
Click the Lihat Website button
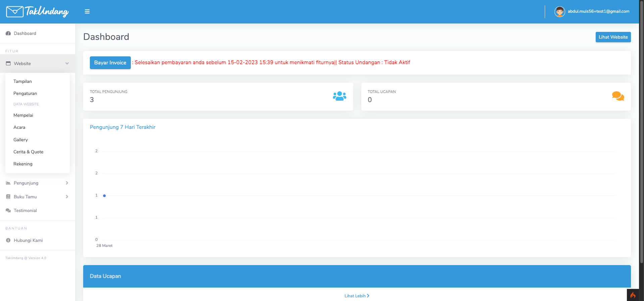click(613, 37)
